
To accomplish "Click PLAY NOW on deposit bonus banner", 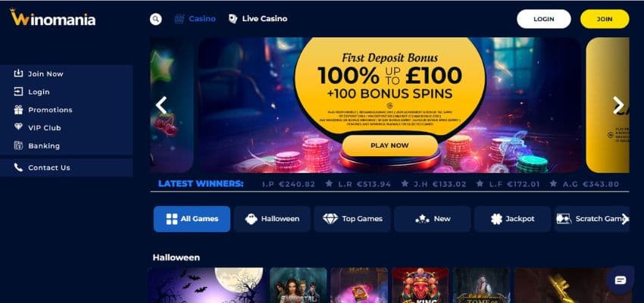I will [389, 145].
